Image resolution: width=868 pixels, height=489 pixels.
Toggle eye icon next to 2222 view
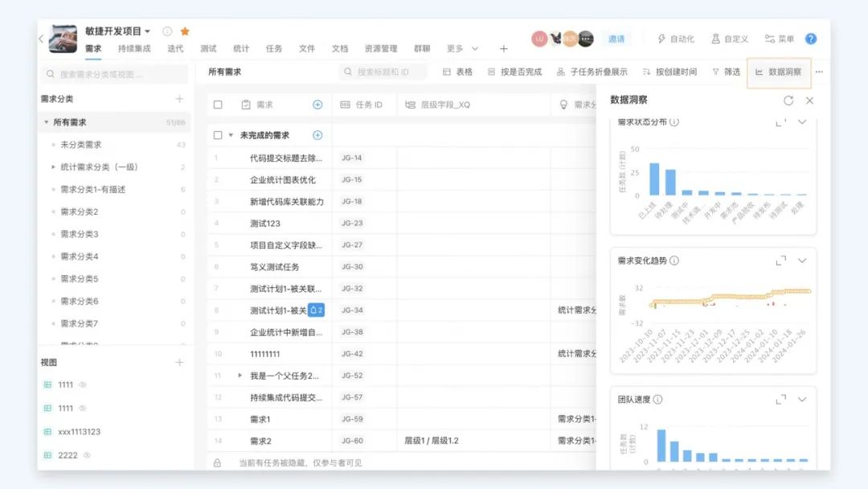[86, 455]
